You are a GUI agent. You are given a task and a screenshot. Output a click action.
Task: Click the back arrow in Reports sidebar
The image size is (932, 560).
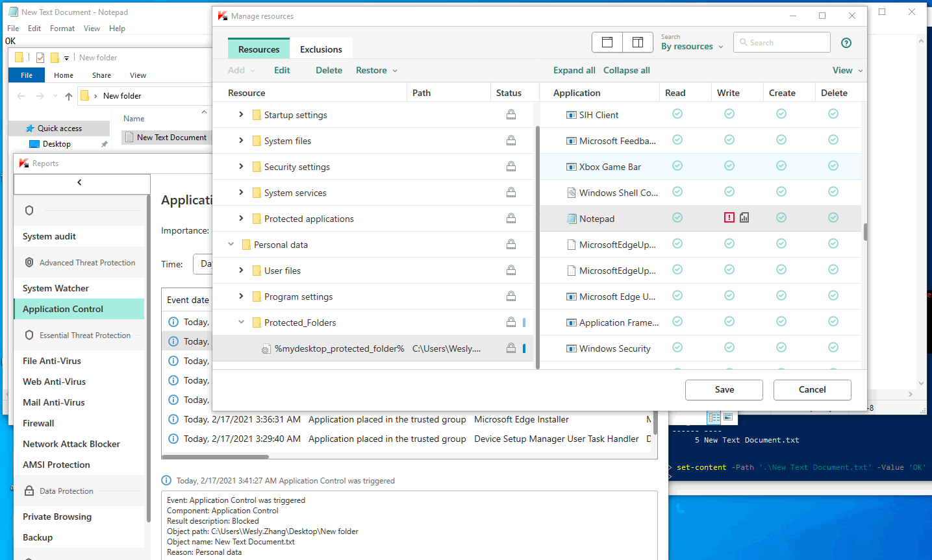point(79,182)
